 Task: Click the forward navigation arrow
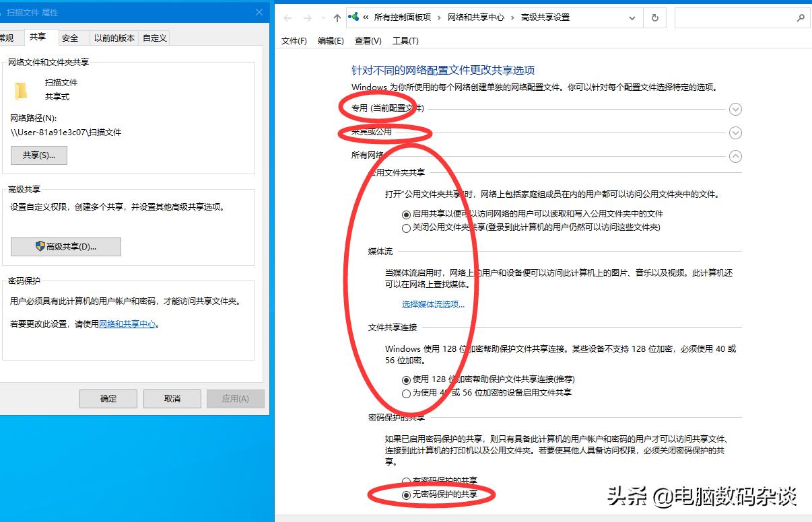[x=307, y=17]
